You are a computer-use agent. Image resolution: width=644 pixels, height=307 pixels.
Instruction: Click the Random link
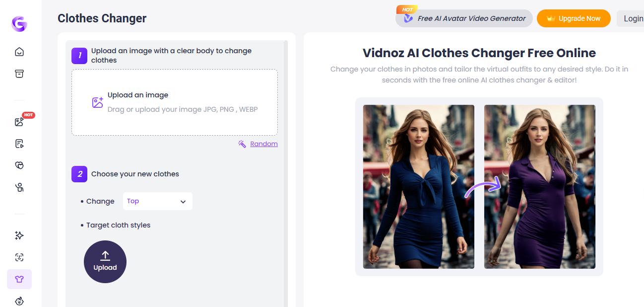coord(264,144)
